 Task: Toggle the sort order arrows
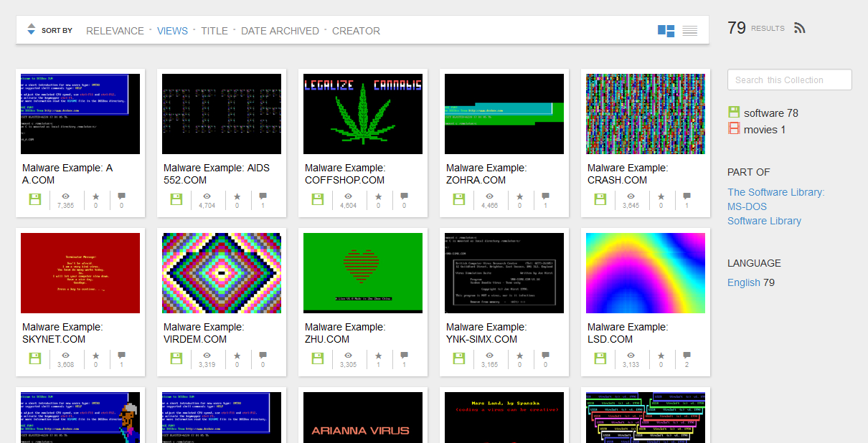tap(31, 29)
